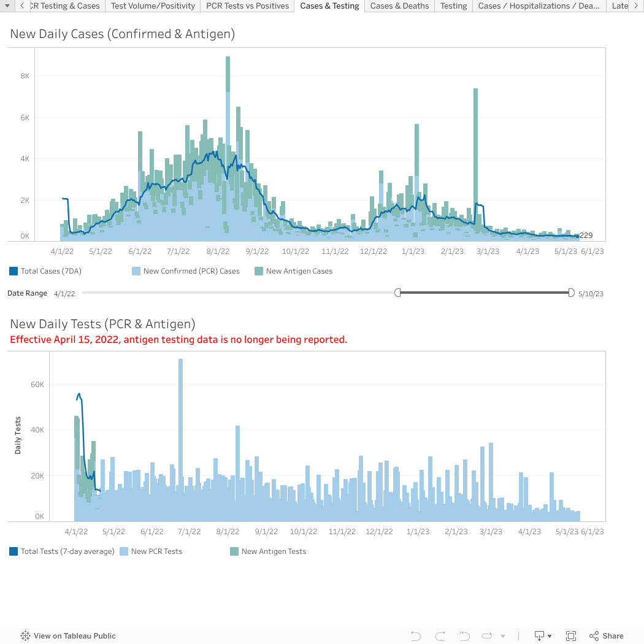
Task: Open Cases / Hospitalizations / Deaths tab
Action: tap(539, 6)
